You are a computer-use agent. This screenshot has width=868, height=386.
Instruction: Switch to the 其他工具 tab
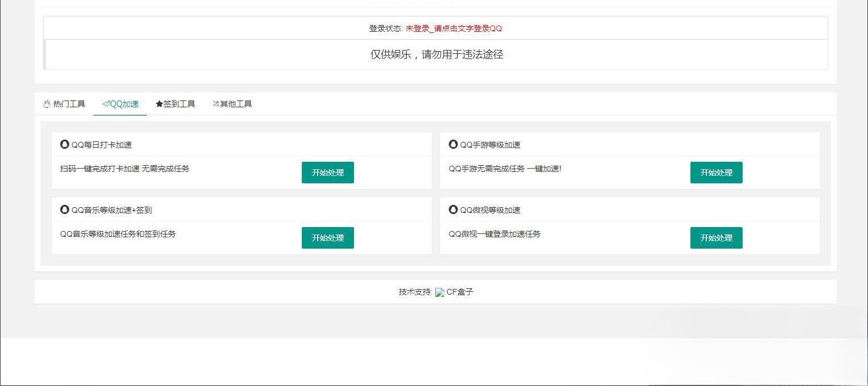pyautogui.click(x=231, y=104)
